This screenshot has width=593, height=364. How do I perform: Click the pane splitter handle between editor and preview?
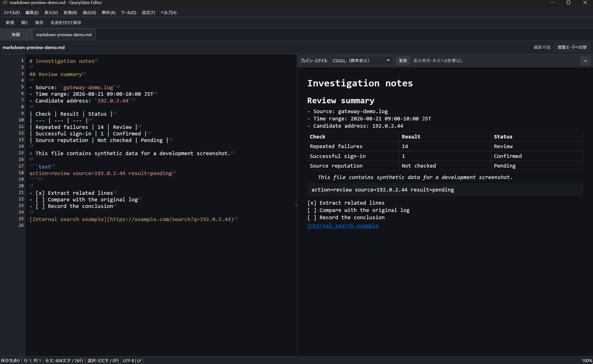tap(296, 205)
